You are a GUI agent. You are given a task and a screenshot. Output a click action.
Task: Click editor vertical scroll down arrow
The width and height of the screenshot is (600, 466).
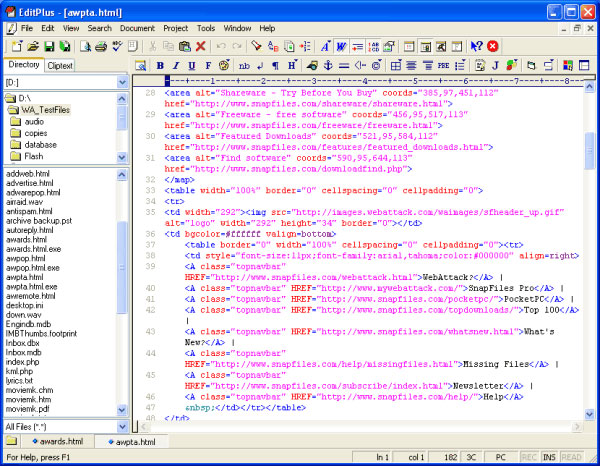click(x=590, y=414)
